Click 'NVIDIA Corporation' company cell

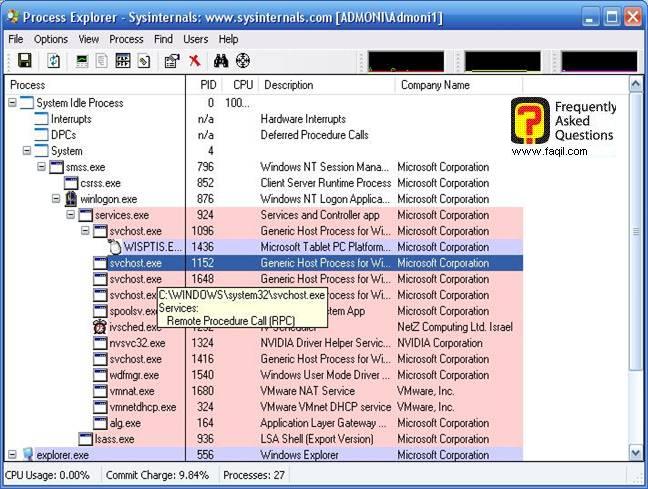(x=440, y=343)
